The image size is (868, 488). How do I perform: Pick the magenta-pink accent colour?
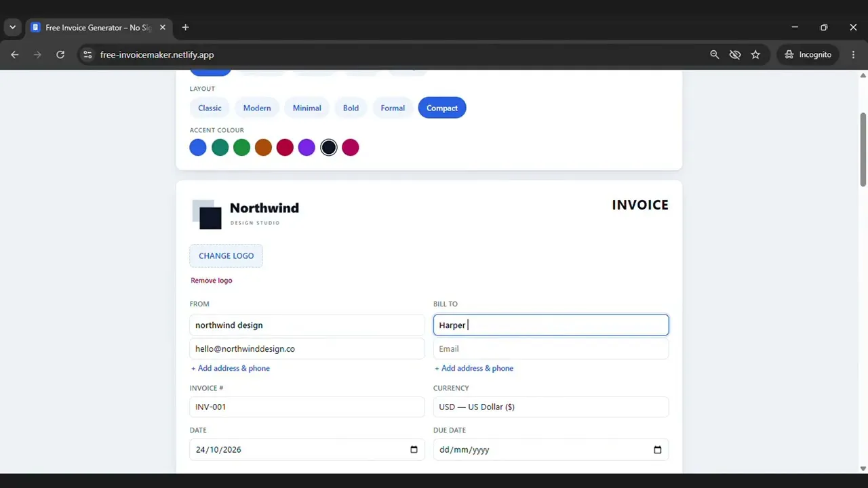(350, 147)
